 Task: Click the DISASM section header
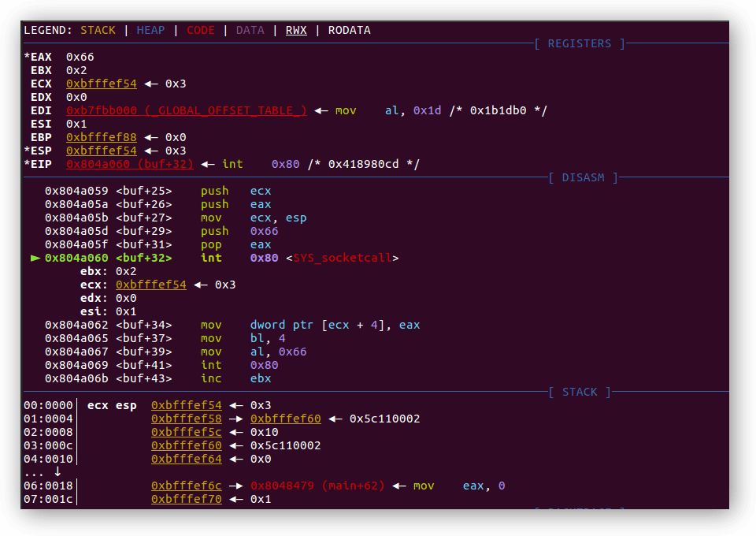583,177
